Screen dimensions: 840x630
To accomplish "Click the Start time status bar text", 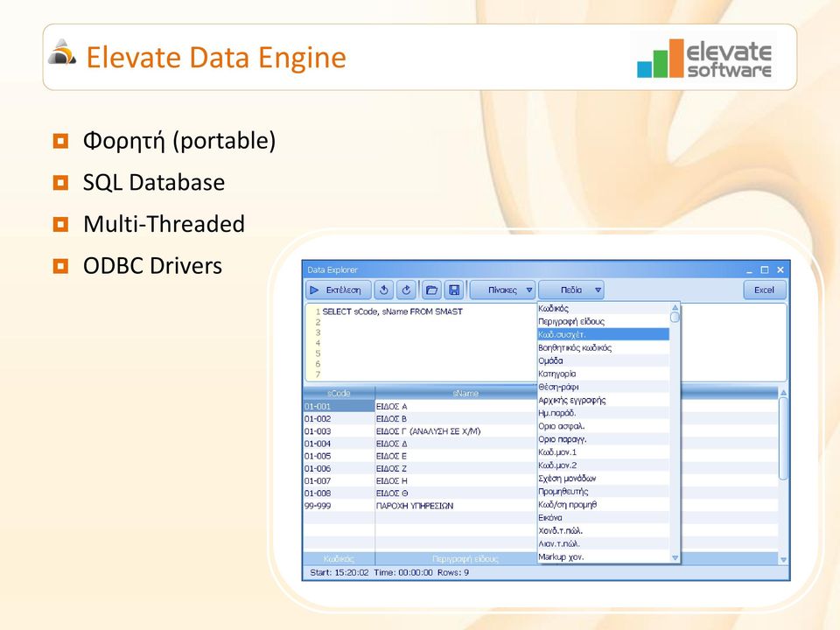I will [339, 572].
